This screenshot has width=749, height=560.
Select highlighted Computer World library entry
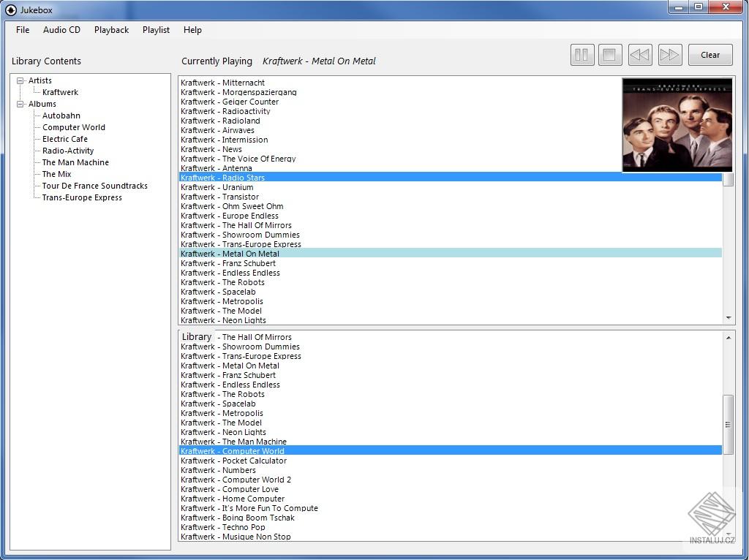coord(451,450)
